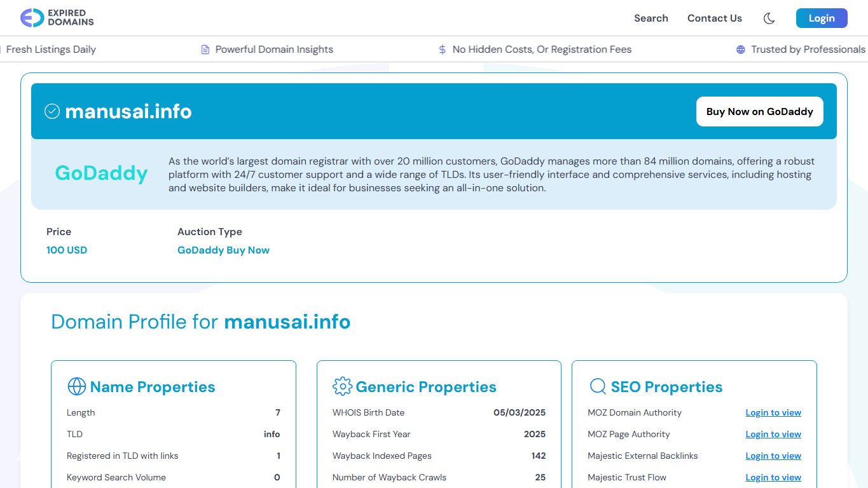The height and width of the screenshot is (488, 868).
Task: Click the Majestic Trust Flow label
Action: pos(627,477)
